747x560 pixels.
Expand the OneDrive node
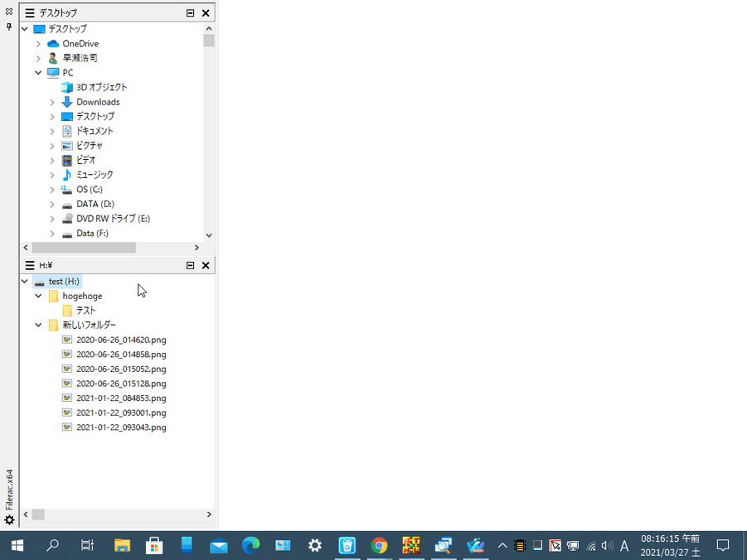point(39,44)
